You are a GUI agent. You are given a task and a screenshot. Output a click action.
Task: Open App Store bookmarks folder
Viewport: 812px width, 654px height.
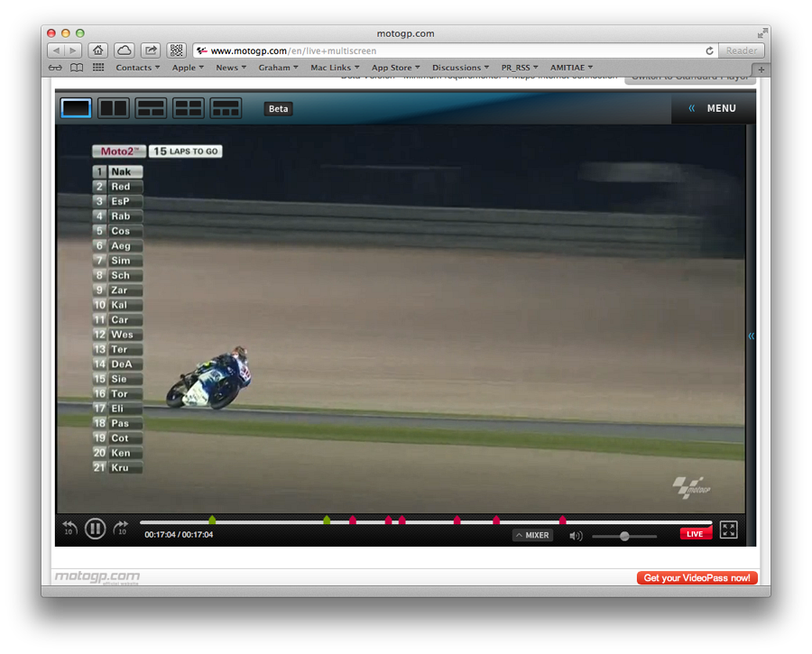396,68
